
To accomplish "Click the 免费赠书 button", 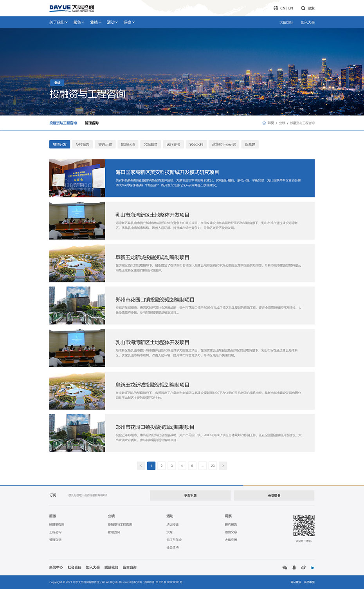I will click(274, 495).
